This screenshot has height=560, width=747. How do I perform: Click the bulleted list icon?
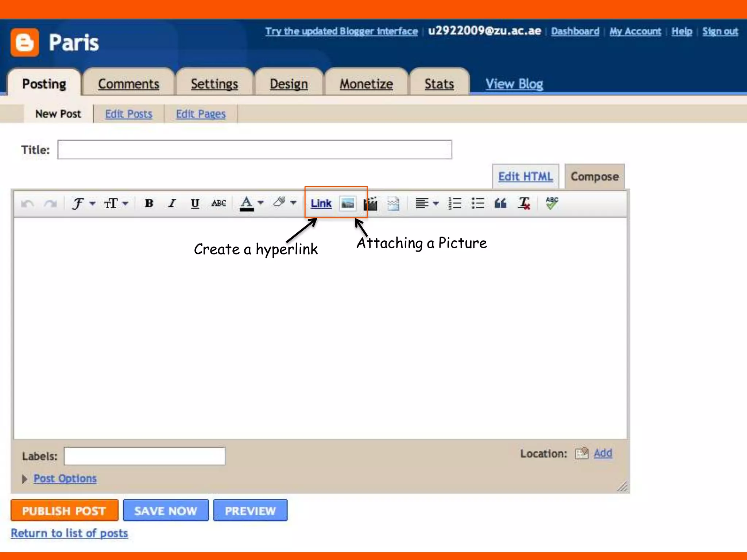point(478,203)
